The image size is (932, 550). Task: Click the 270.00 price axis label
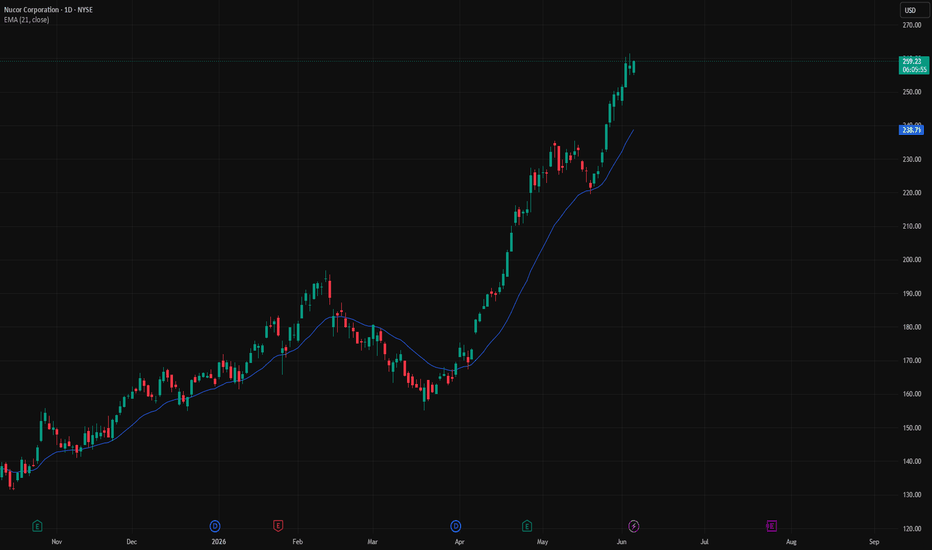click(912, 25)
